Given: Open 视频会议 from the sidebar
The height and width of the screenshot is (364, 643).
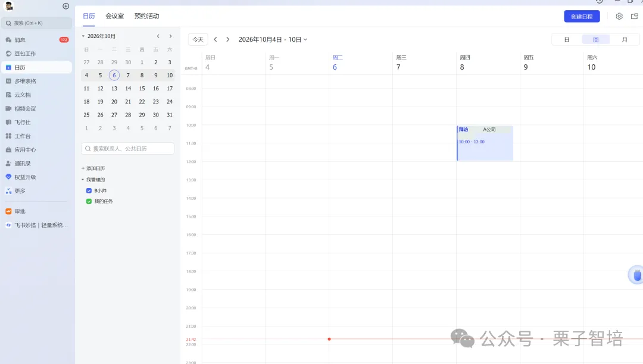Looking at the screenshot, I should pos(36,108).
